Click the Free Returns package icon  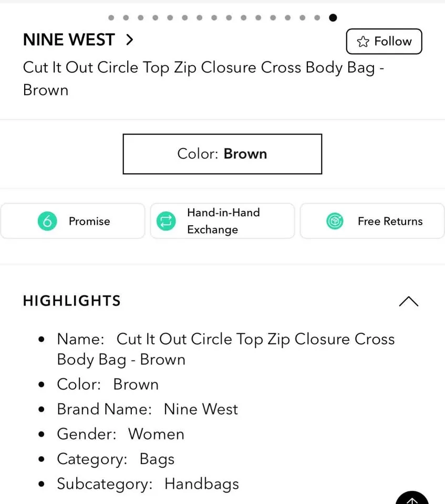click(335, 221)
